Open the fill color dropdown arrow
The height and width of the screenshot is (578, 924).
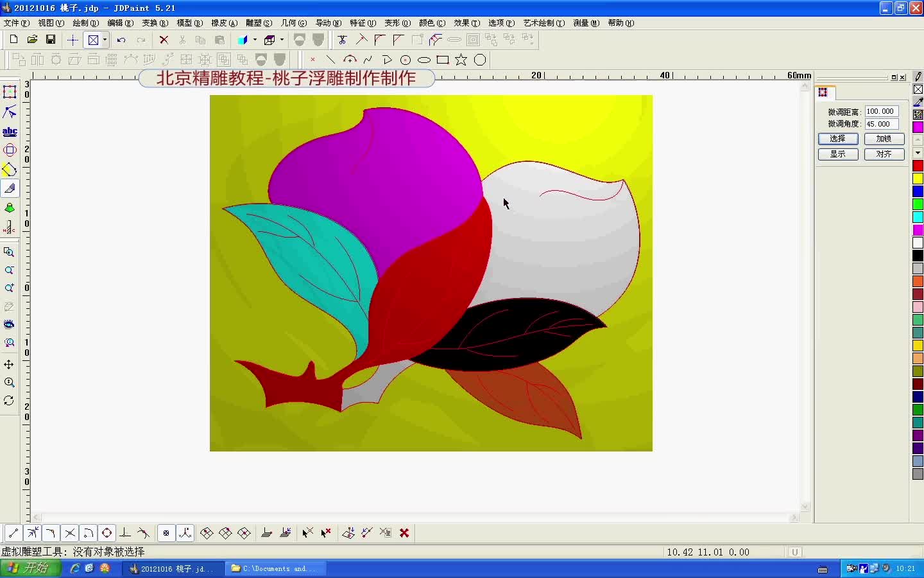[x=254, y=40]
